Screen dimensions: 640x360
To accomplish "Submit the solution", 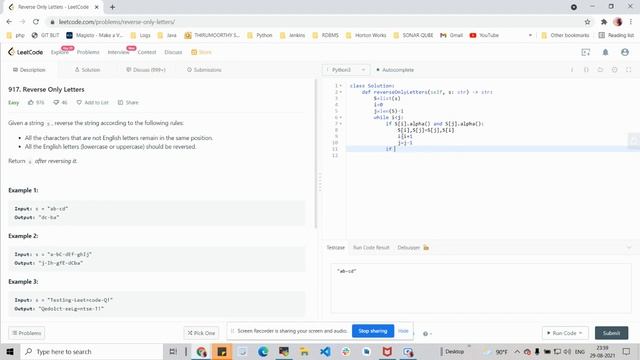I will [611, 333].
